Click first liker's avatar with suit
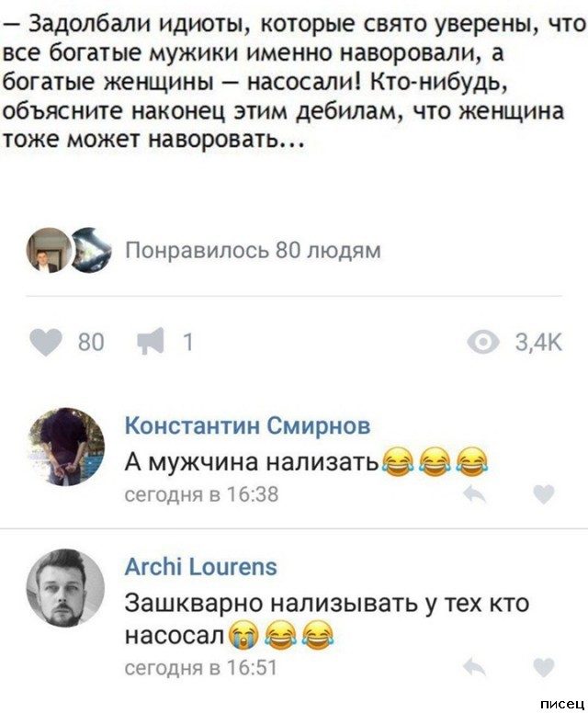The width and height of the screenshot is (588, 713). [50, 250]
